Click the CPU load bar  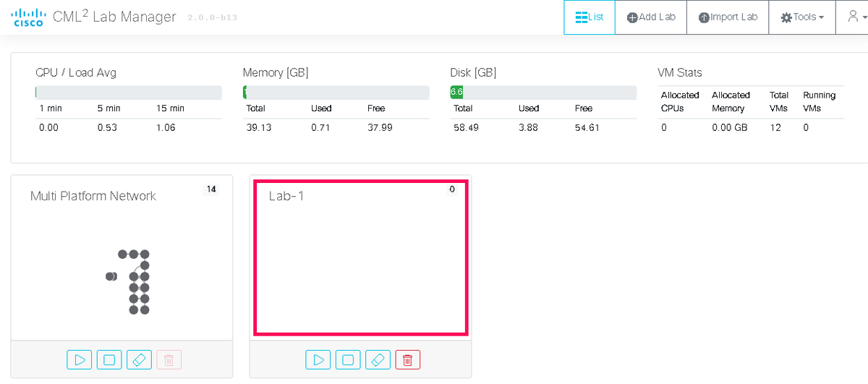129,92
